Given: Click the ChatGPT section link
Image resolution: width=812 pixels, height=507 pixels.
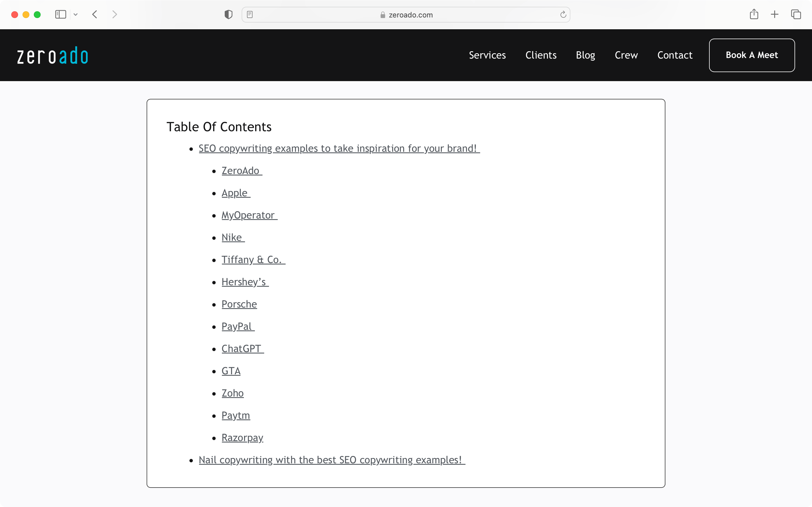Looking at the screenshot, I should coord(241,348).
